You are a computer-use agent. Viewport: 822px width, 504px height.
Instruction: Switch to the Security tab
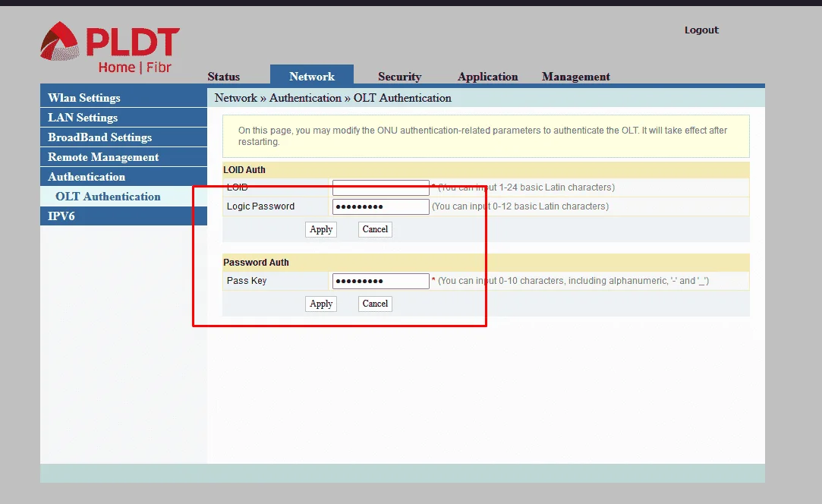click(399, 77)
